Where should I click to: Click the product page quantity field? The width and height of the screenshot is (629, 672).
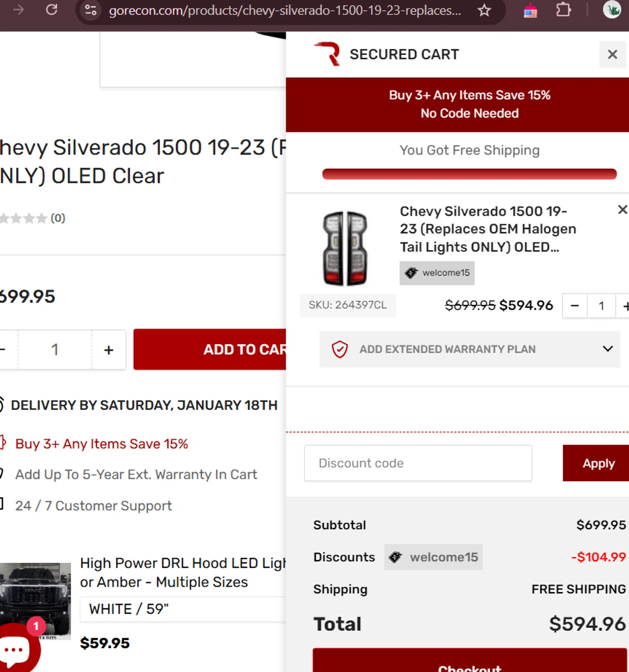pos(55,350)
